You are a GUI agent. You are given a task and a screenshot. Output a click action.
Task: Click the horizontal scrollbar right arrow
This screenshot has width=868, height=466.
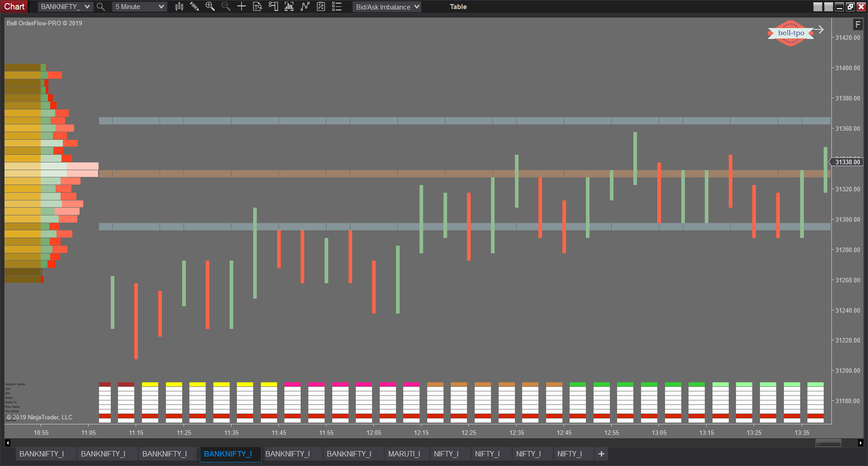coord(860,443)
